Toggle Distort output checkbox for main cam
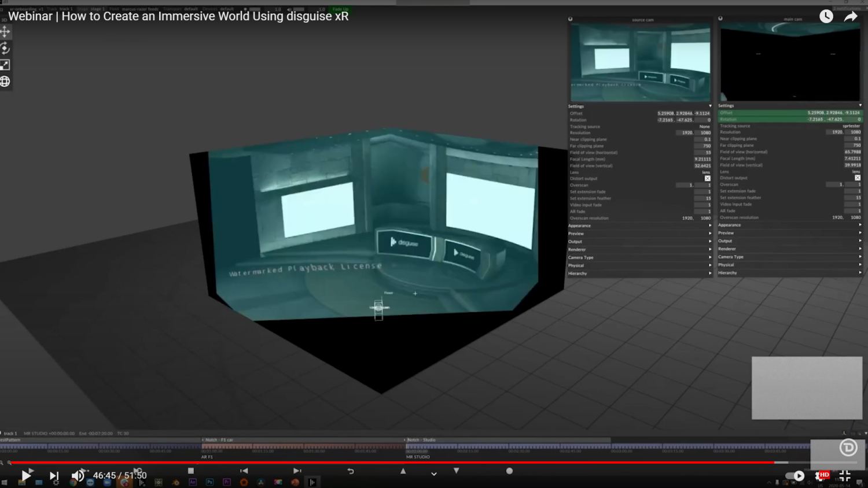This screenshot has height=488, width=868. pyautogui.click(x=858, y=178)
